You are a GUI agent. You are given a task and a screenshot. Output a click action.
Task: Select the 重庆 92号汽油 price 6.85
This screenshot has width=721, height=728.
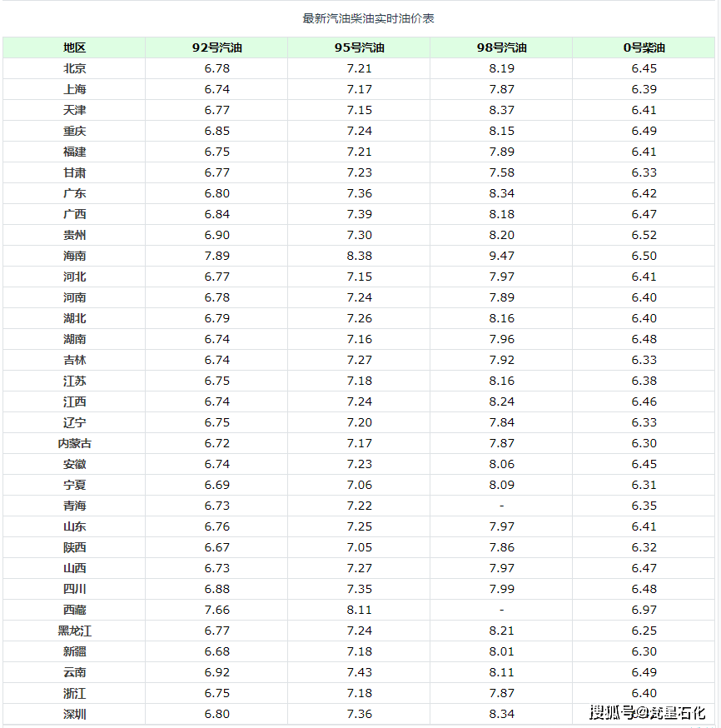216,131
